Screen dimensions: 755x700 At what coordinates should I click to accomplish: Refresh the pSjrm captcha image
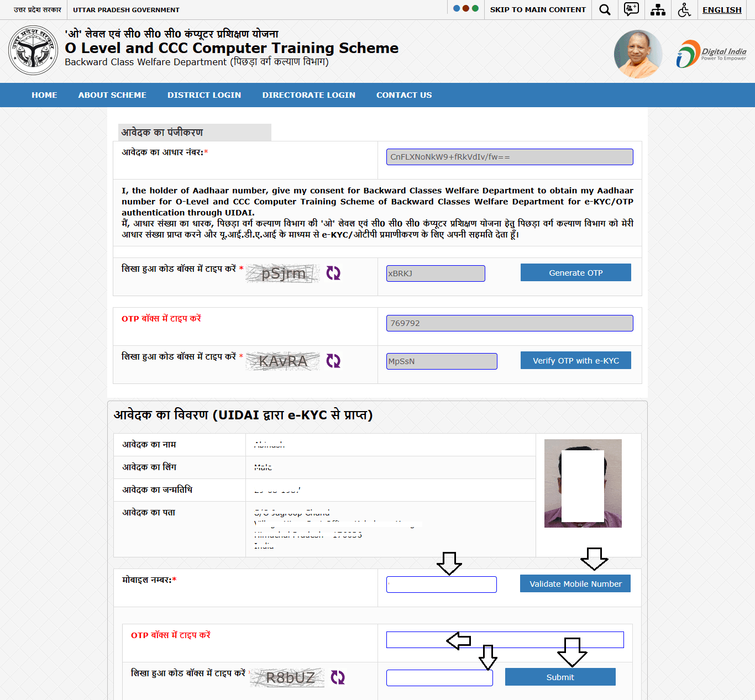tap(333, 273)
